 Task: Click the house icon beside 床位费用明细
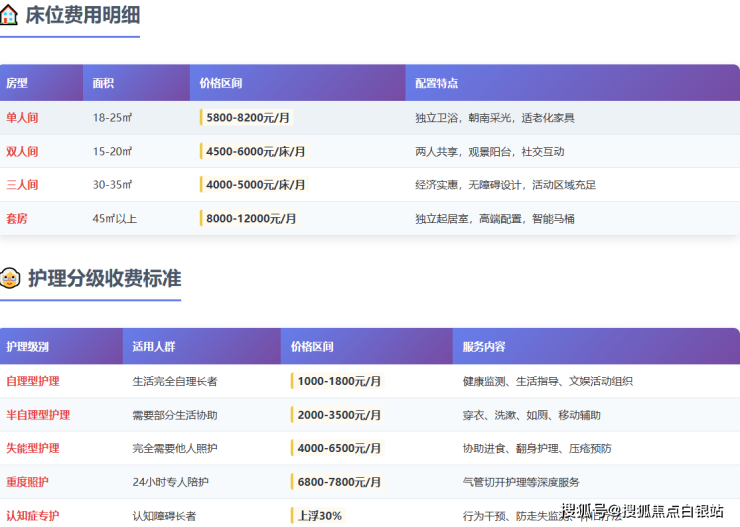[9, 15]
